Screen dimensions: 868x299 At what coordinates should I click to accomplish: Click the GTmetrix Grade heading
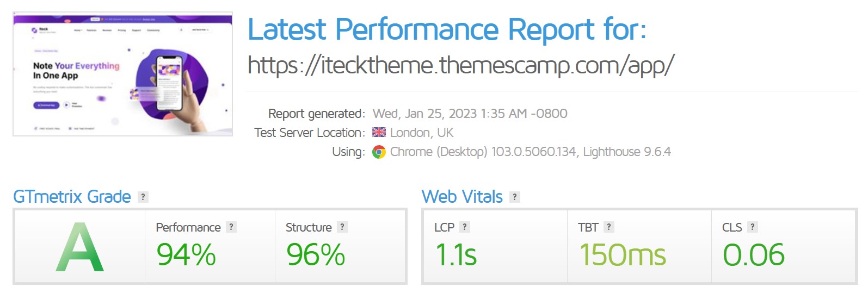72,197
